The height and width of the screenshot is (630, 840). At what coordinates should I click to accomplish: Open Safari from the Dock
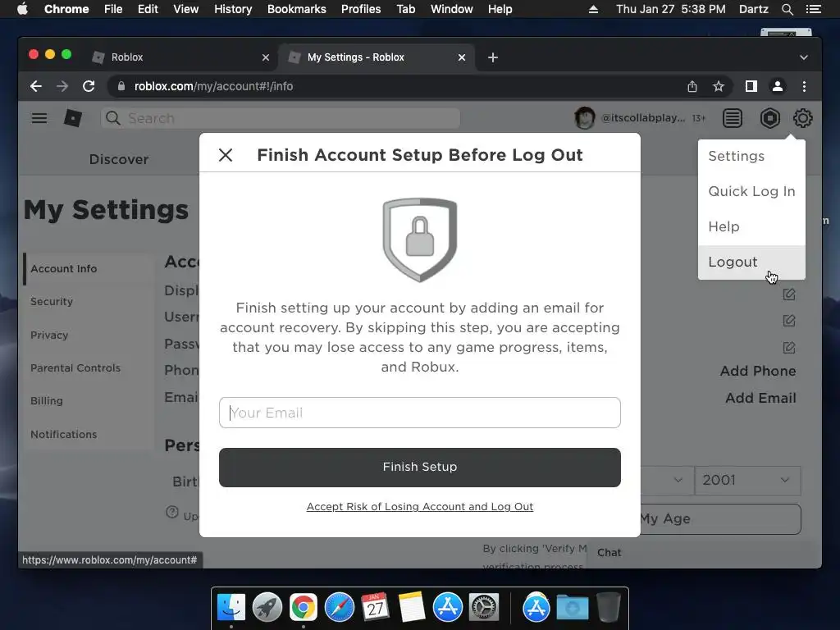339,608
